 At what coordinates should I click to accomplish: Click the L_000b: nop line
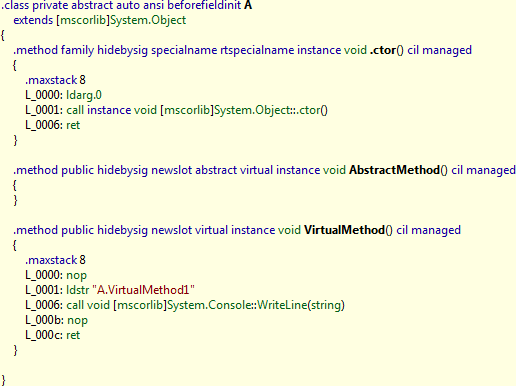[57, 320]
